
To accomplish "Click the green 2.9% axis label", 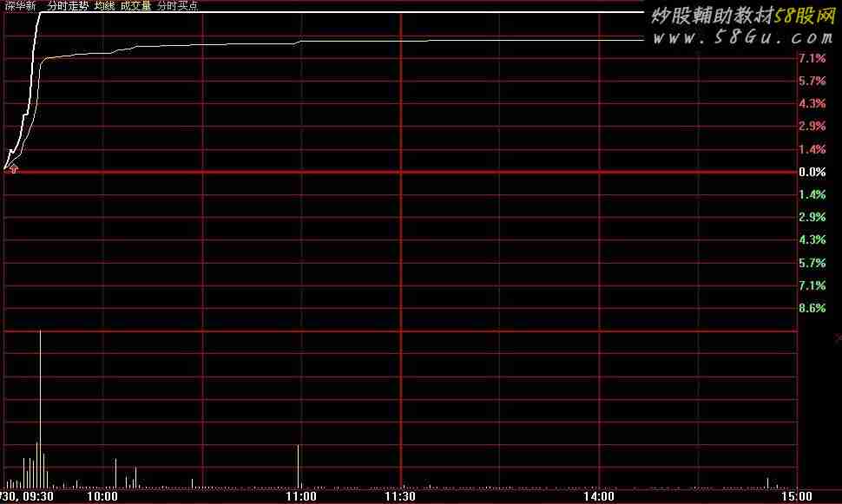I will (x=812, y=217).
